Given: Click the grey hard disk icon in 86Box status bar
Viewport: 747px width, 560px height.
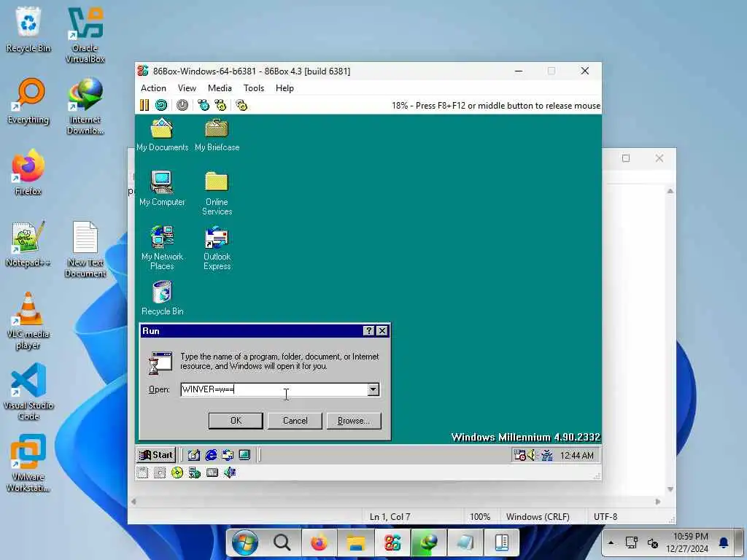Looking at the screenshot, I should (x=212, y=472).
